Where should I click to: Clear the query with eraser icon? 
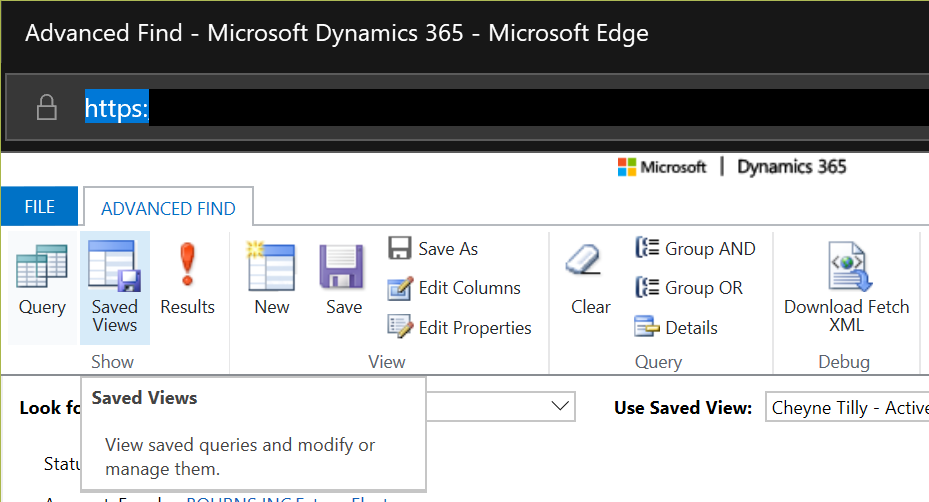pyautogui.click(x=590, y=281)
